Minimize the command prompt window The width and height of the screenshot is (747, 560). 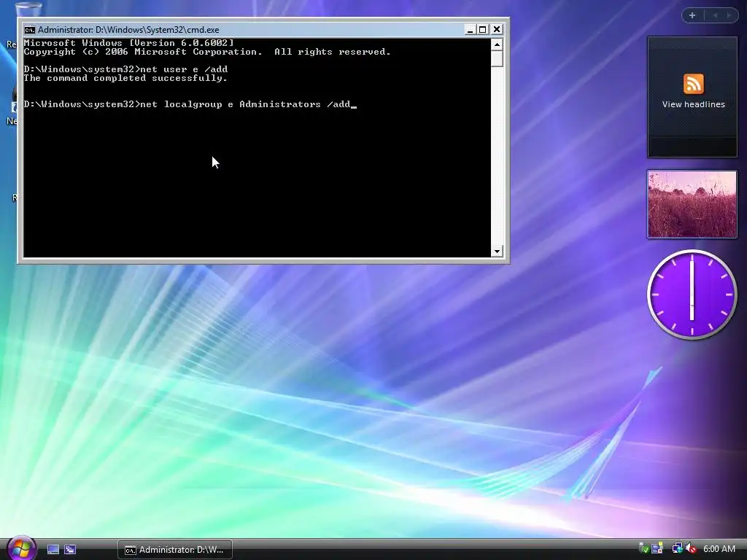coord(470,29)
